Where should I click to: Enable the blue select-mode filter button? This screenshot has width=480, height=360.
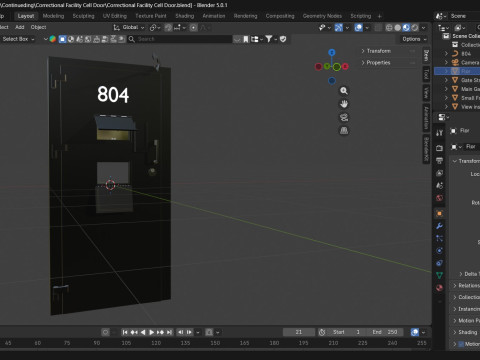(x=62, y=39)
